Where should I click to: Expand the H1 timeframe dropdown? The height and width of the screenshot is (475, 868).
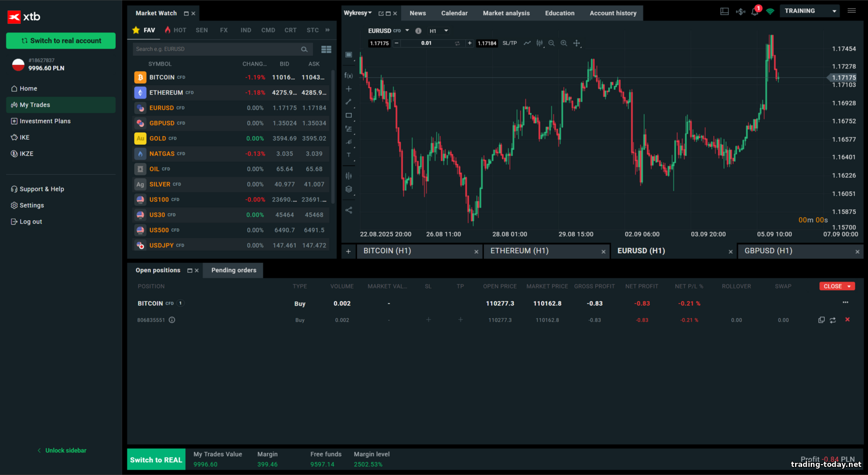click(446, 31)
